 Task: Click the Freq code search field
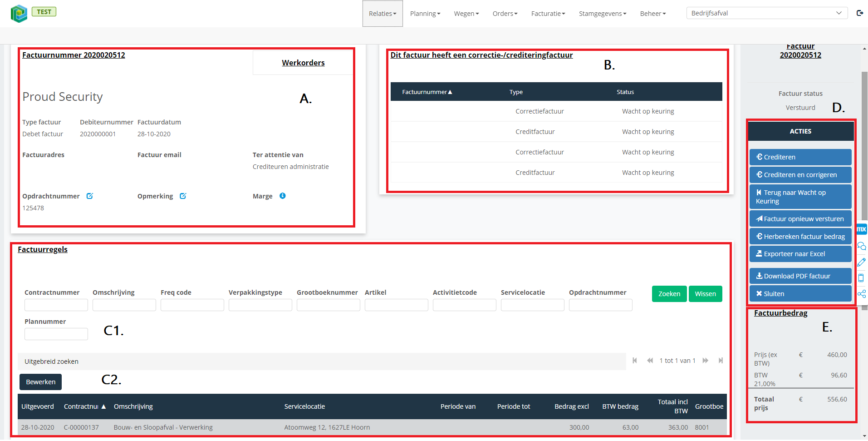click(192, 305)
